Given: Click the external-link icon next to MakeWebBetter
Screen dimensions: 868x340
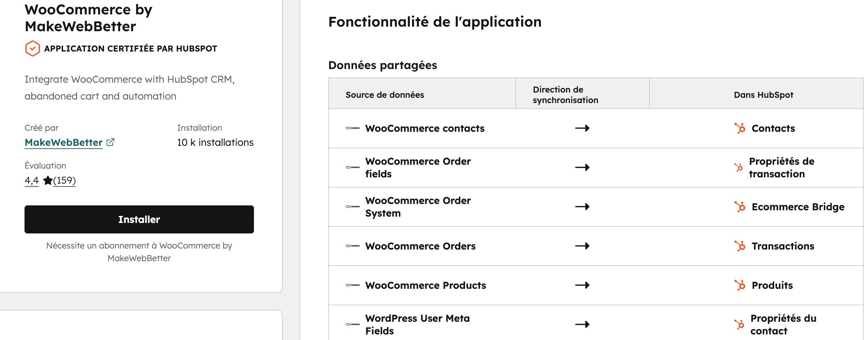Looking at the screenshot, I should coord(111,142).
